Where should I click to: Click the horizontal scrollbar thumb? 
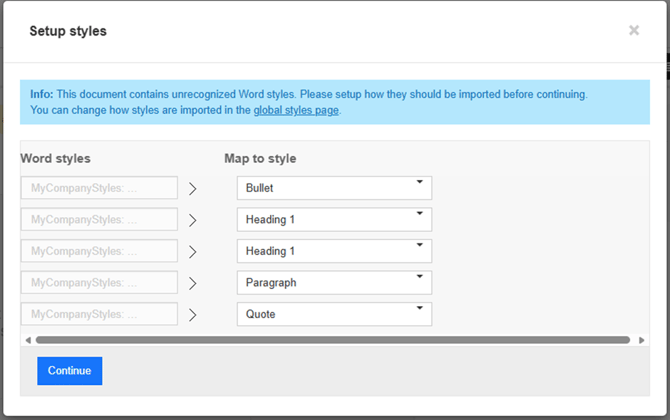point(332,340)
